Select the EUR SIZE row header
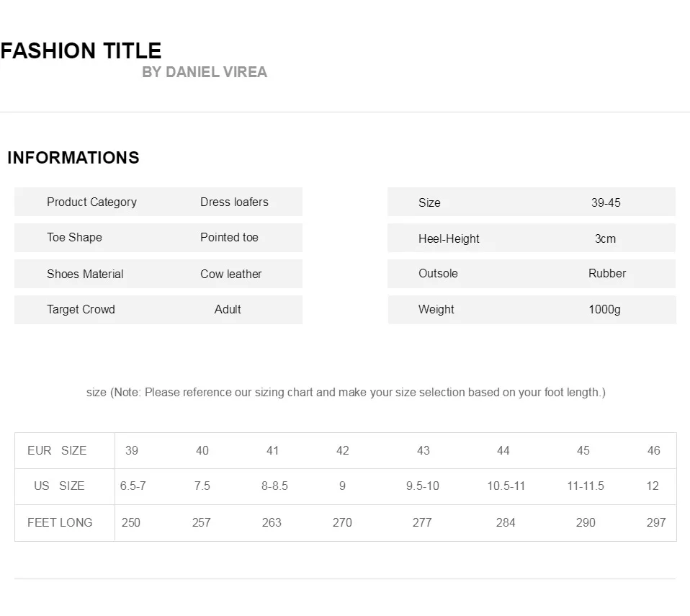690x616 pixels. click(x=57, y=450)
